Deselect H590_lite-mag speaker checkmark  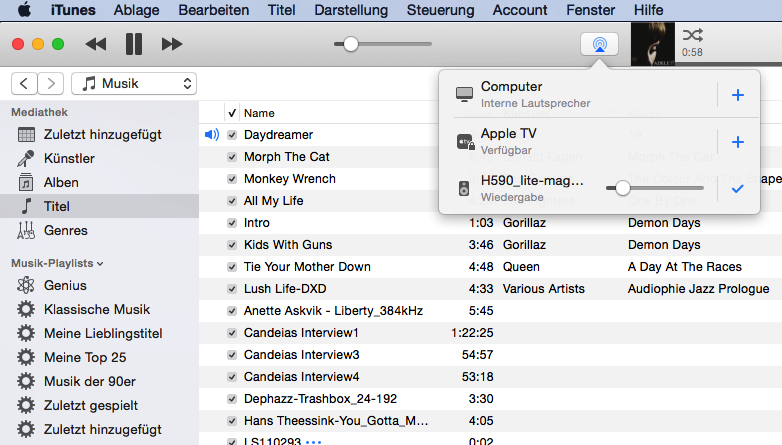(x=738, y=189)
